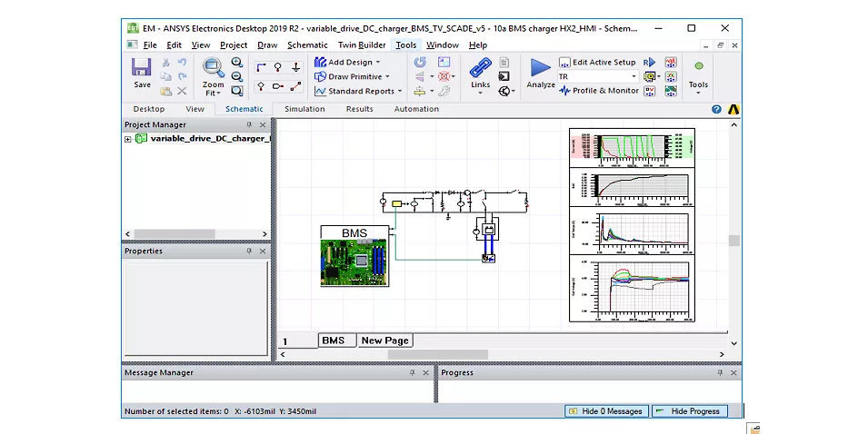Click the blue R arrow icon
The width and height of the screenshot is (868, 434).
tap(649, 62)
